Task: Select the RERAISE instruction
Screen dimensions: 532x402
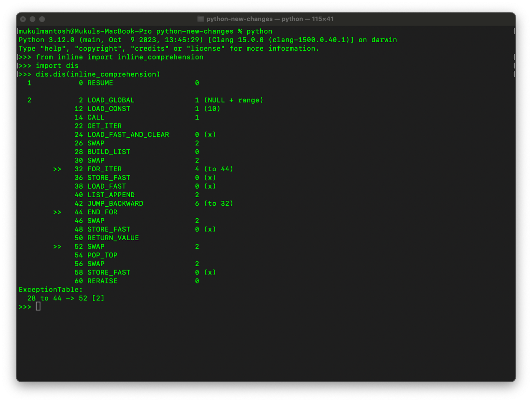Action: click(x=102, y=281)
